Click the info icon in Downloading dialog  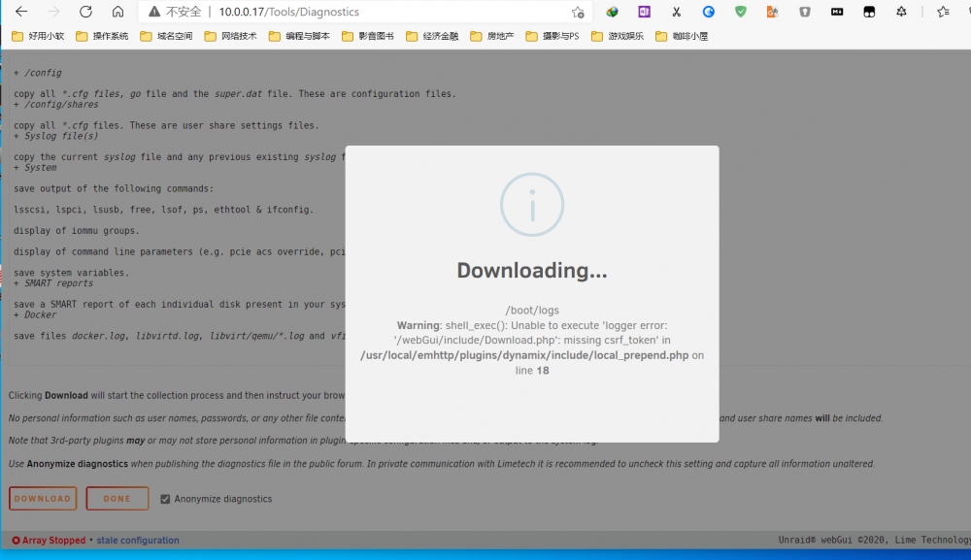pyautogui.click(x=532, y=205)
